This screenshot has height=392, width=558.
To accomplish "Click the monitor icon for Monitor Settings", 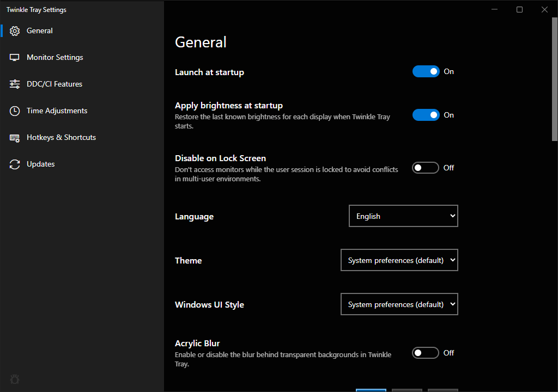I will (15, 58).
